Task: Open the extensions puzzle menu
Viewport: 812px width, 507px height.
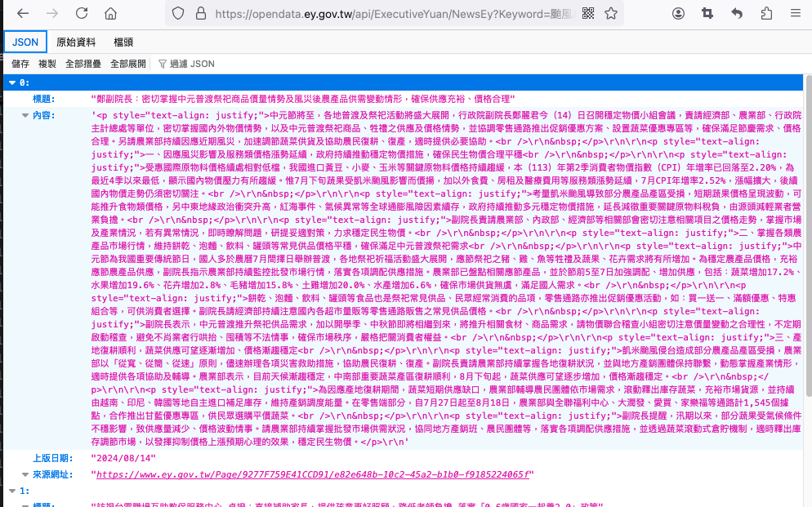Action: click(x=766, y=13)
